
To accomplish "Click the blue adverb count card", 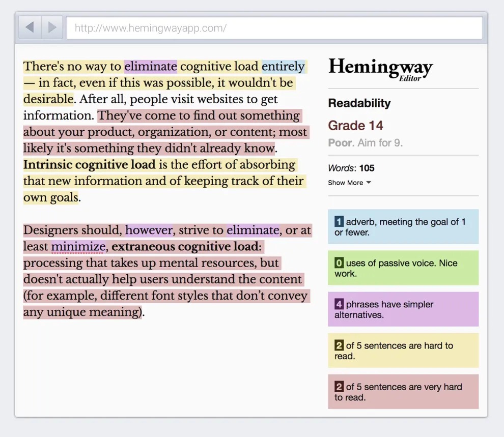I will 403,227.
